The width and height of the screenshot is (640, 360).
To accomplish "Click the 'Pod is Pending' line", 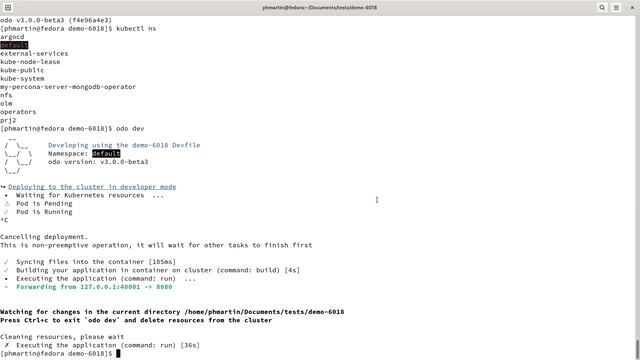I will click(x=38, y=204).
